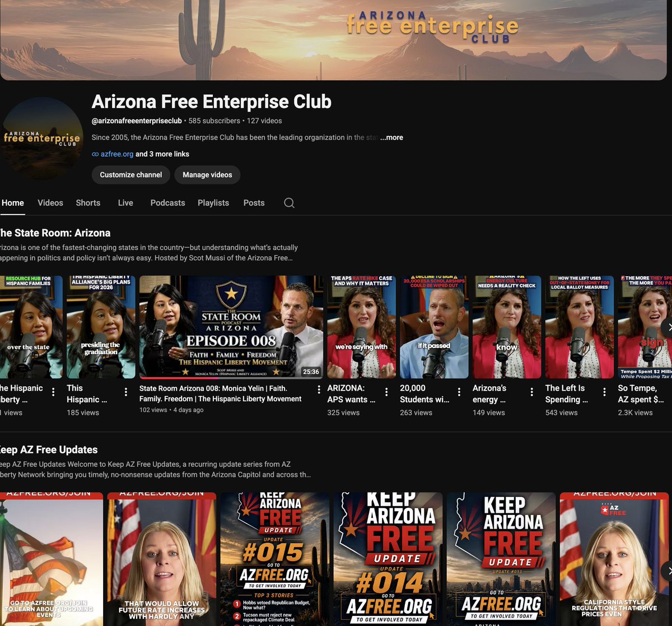Click the link icon beside azfree.org
This screenshot has width=672, height=626.
pyautogui.click(x=95, y=154)
